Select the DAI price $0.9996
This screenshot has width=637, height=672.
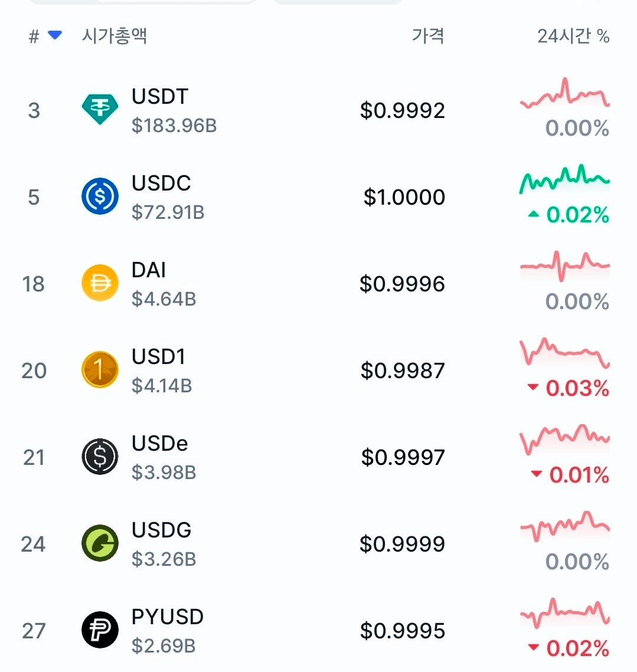(x=402, y=284)
